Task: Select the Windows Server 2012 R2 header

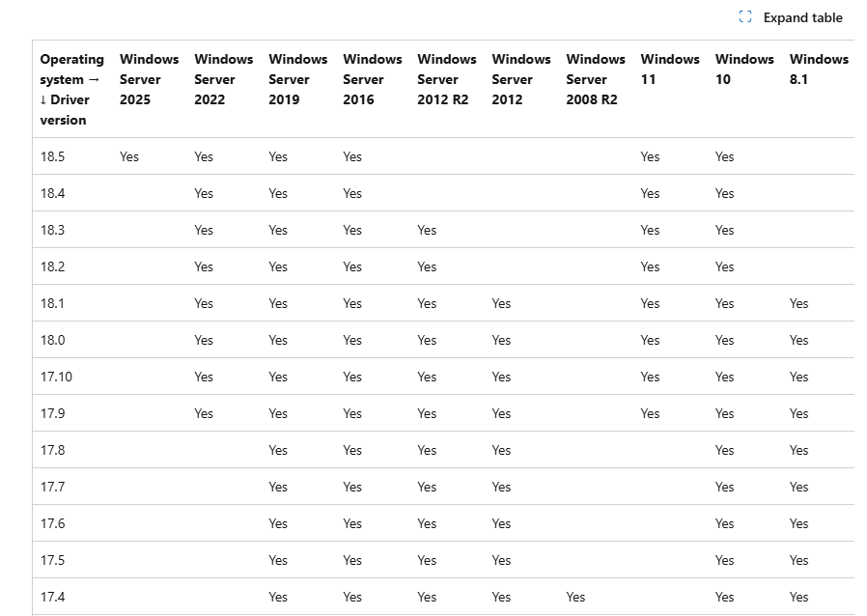Action: point(446,79)
